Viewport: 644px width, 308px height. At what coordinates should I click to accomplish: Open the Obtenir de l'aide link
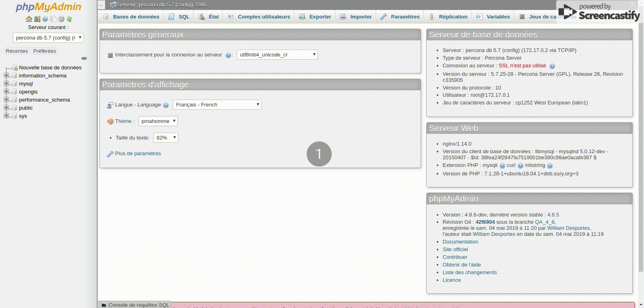point(462,265)
